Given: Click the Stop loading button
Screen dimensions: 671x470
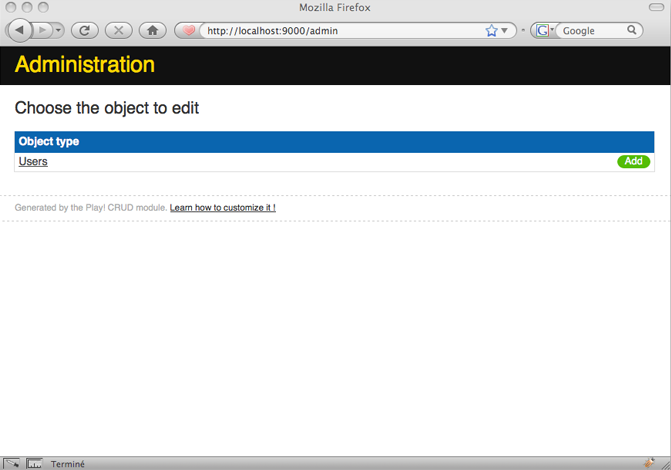Looking at the screenshot, I should tap(118, 30).
